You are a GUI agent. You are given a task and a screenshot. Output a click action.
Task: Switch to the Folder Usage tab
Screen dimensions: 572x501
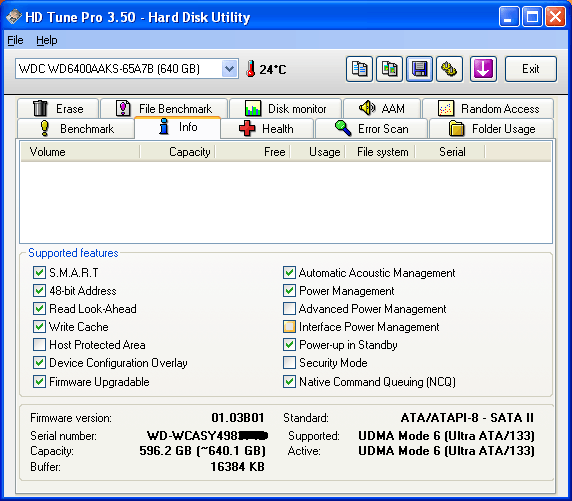(x=492, y=128)
